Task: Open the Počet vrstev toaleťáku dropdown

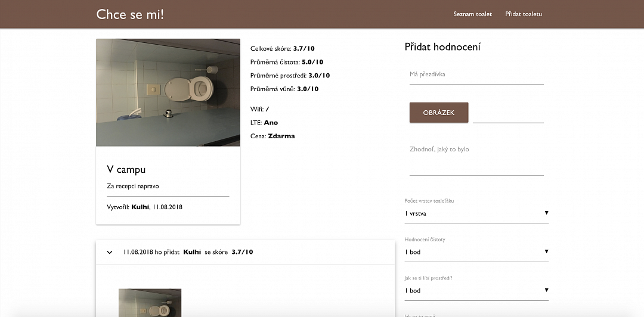Action: coord(476,213)
